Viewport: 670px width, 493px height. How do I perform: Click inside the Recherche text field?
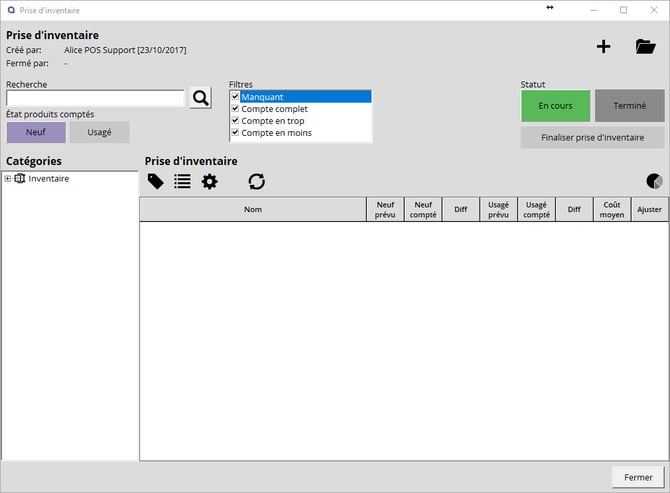95,98
